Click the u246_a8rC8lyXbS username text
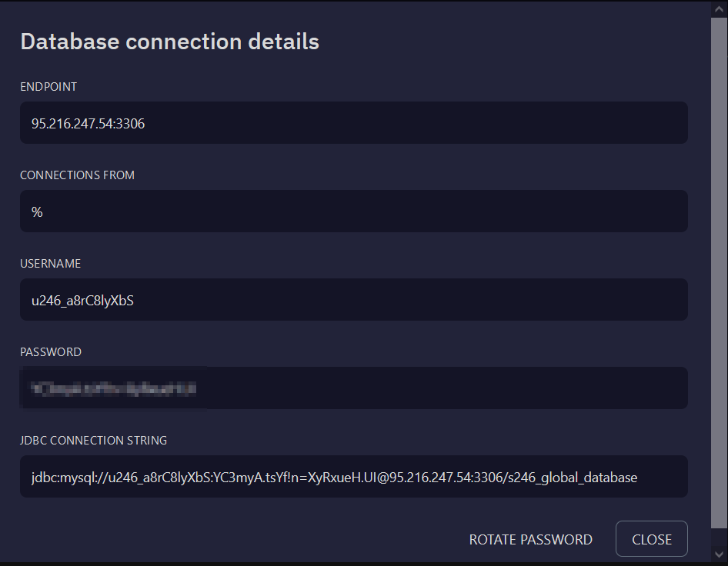Screen dimensions: 728x566 [82, 300]
